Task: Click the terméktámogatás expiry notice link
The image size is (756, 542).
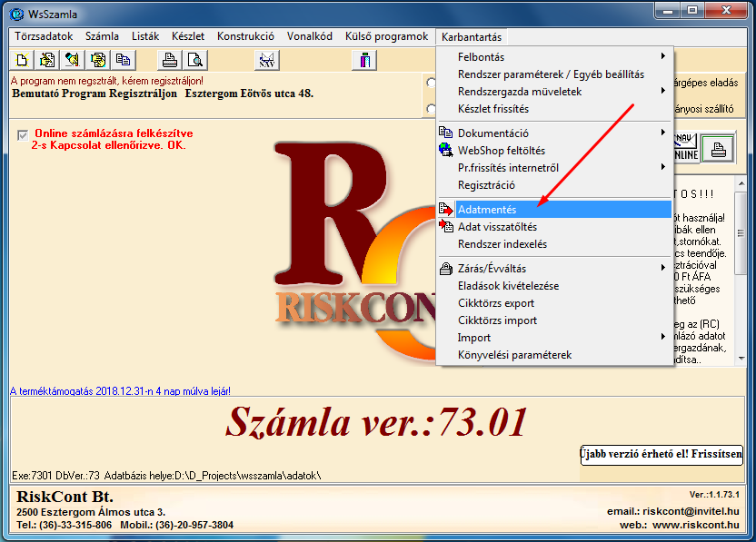Action: (x=120, y=391)
